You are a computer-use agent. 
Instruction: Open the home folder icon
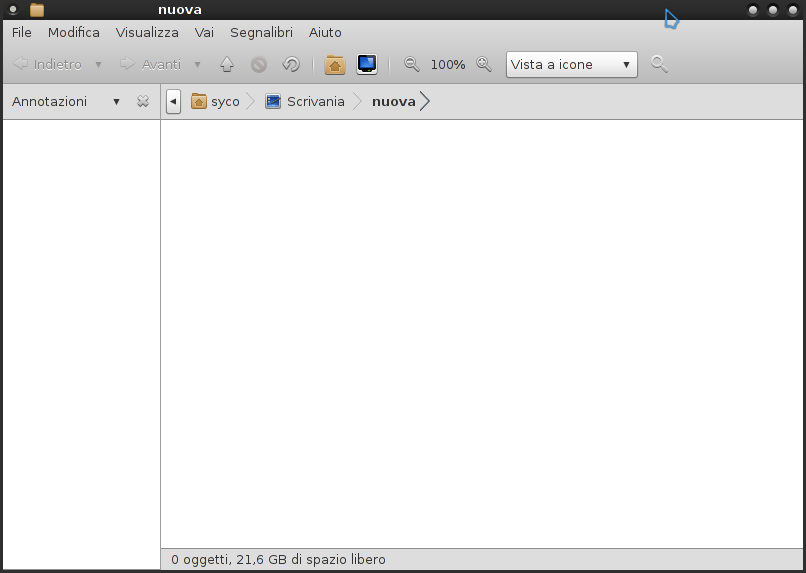(335, 65)
